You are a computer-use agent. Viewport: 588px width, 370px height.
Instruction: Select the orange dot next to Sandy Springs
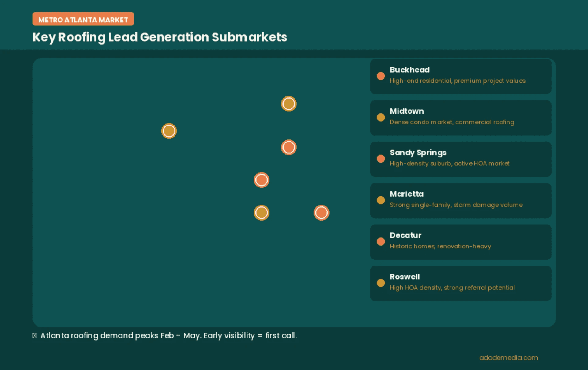click(381, 159)
